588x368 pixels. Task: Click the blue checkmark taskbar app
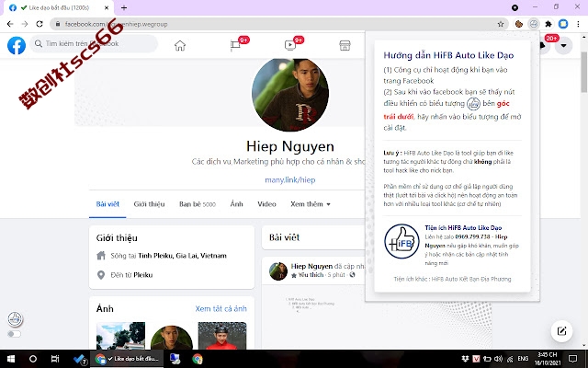pos(79,359)
